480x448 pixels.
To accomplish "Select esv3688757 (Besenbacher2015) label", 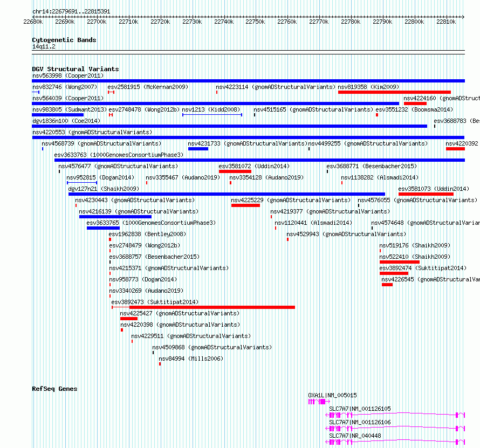I will point(154,257).
